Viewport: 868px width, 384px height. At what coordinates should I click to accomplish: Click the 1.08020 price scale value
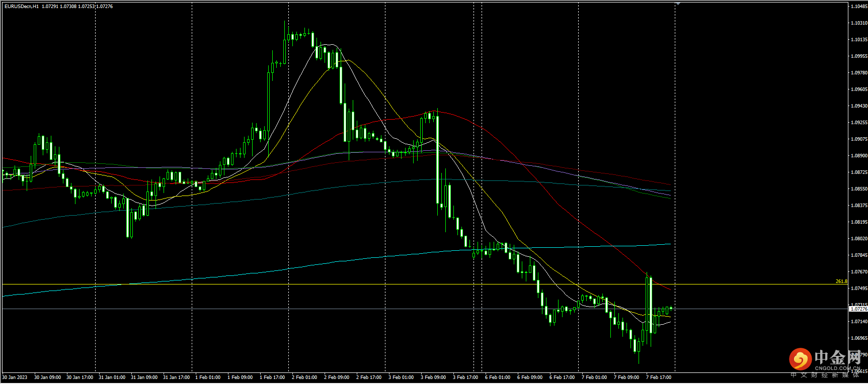(858, 239)
